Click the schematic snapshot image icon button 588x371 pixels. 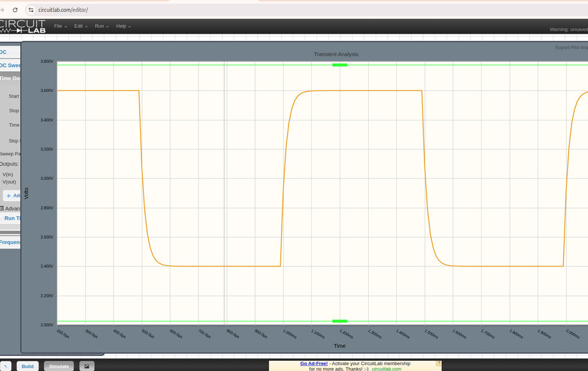(87, 366)
